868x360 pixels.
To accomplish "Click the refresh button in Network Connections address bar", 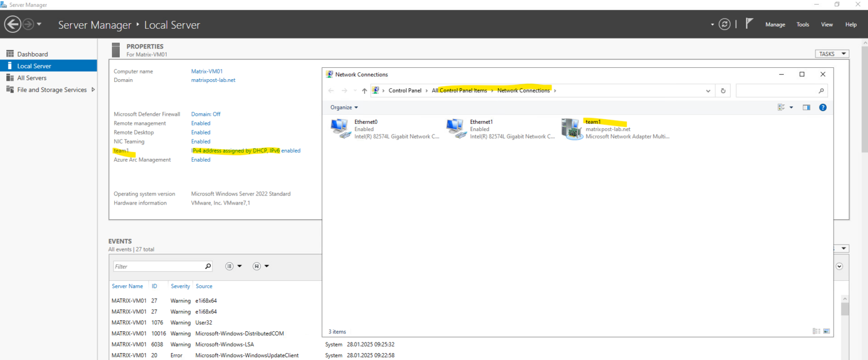I will pos(723,90).
